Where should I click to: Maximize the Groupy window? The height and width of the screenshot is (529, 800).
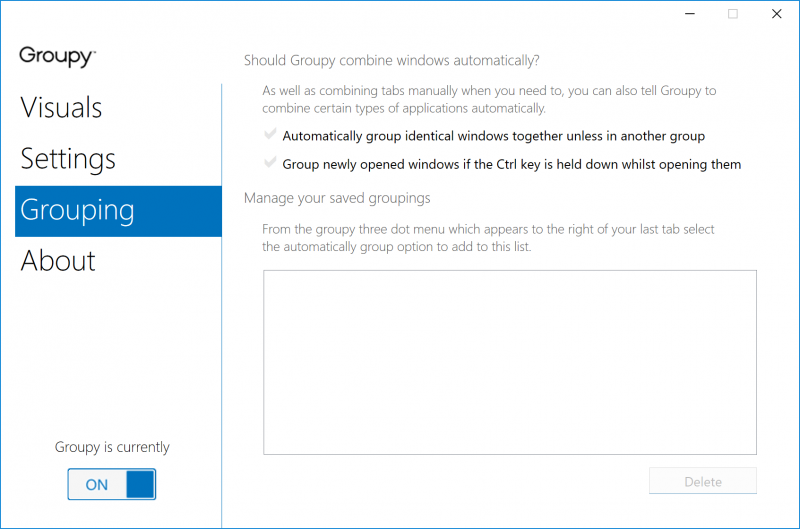tap(733, 14)
